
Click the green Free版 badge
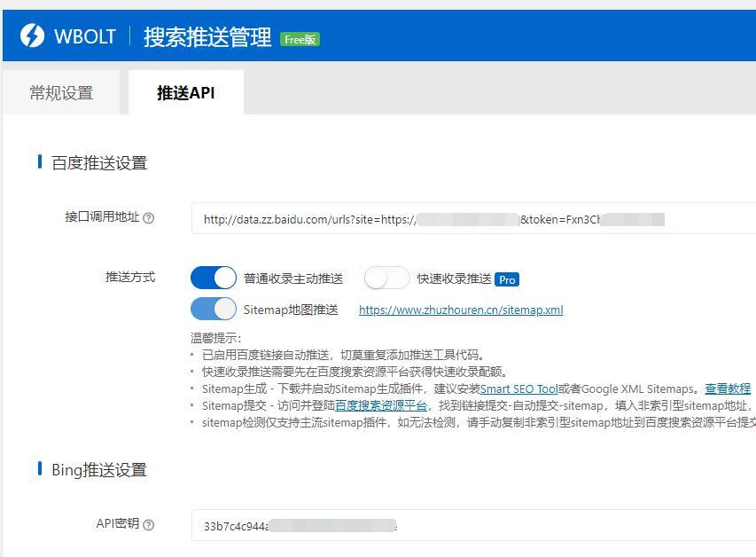(300, 39)
